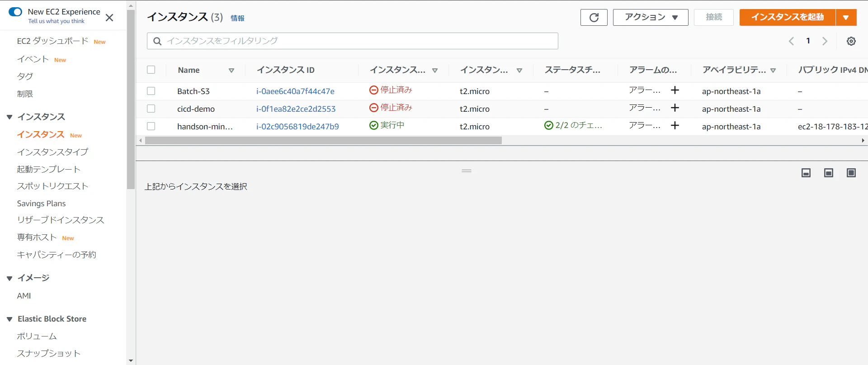Collapse the Elastic Block Store section
The height and width of the screenshot is (365, 868).
coord(9,319)
